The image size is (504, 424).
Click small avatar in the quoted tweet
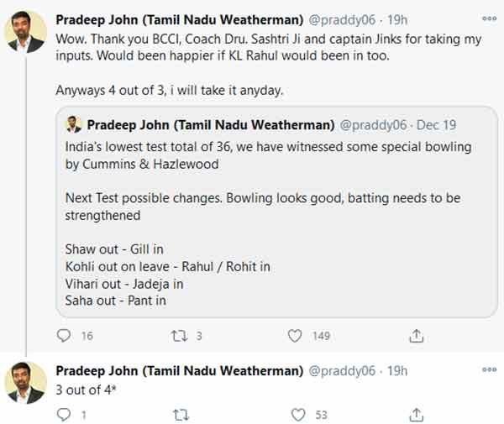pos(74,124)
